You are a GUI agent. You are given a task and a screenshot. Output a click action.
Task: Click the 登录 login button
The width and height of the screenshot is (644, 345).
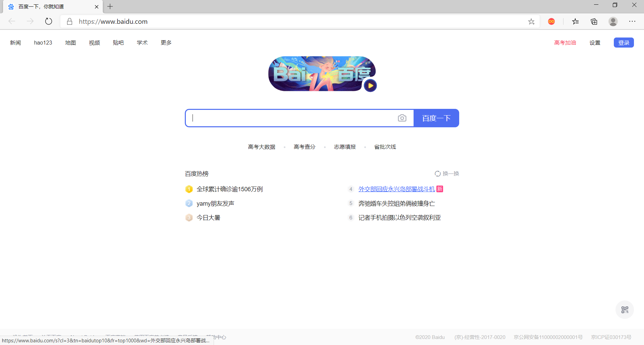(x=624, y=43)
